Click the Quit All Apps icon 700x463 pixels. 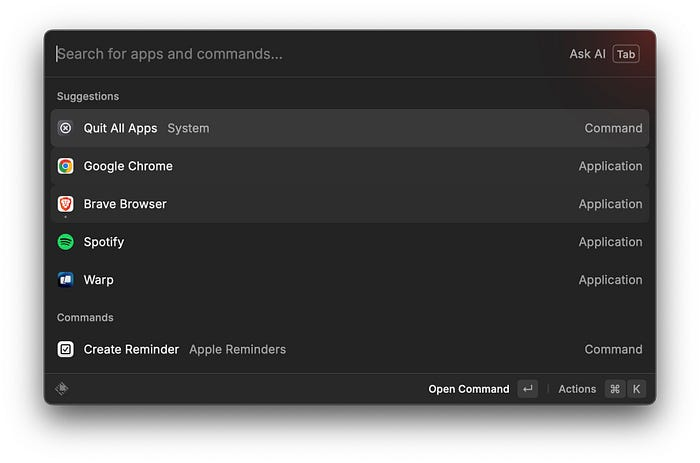click(x=65, y=128)
